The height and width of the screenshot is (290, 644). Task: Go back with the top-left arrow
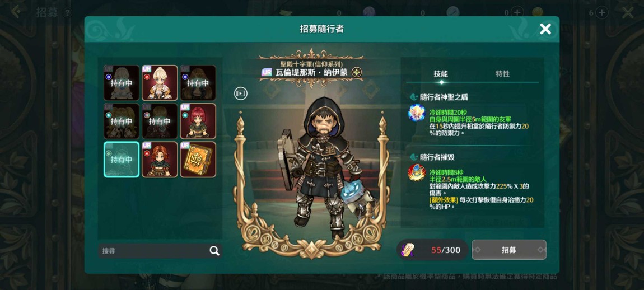[x=16, y=12]
